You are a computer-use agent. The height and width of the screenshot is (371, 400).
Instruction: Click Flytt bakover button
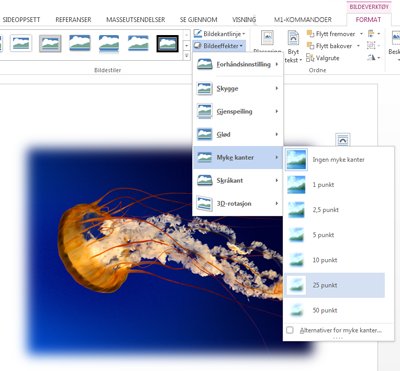point(329,46)
